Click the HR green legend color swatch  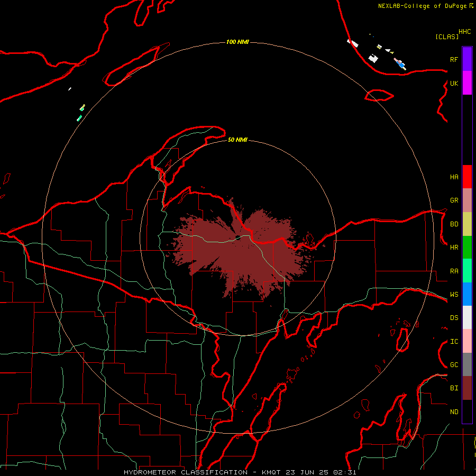coord(467,247)
